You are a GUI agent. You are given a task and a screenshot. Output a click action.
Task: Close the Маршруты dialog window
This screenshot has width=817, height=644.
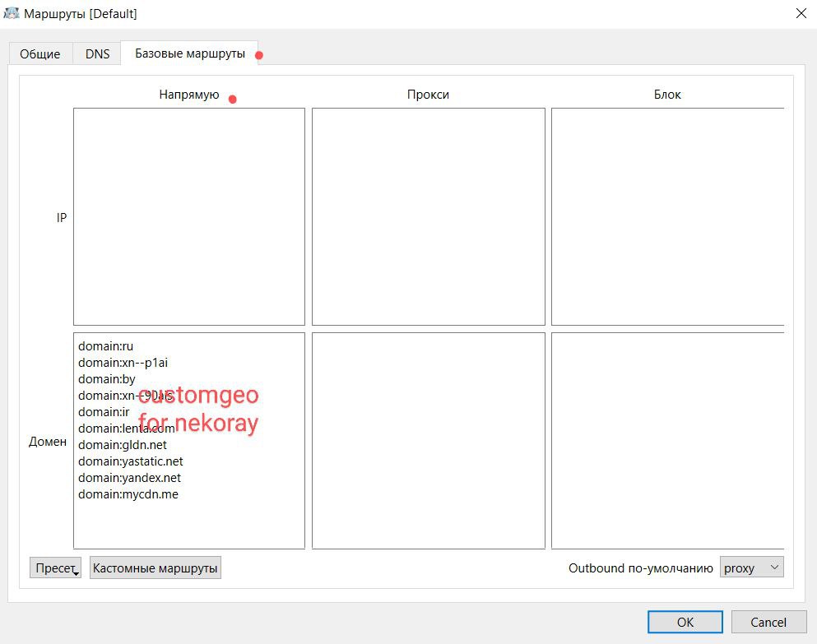(801, 13)
